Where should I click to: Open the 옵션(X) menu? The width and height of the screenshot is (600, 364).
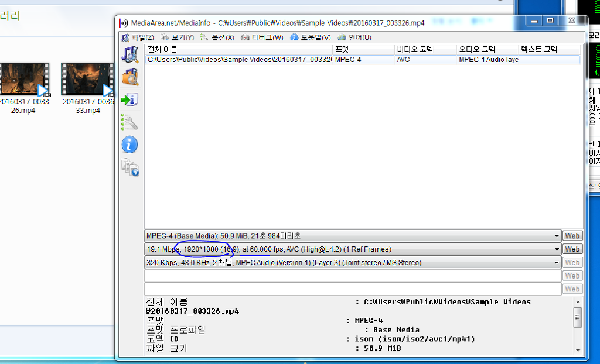point(217,37)
